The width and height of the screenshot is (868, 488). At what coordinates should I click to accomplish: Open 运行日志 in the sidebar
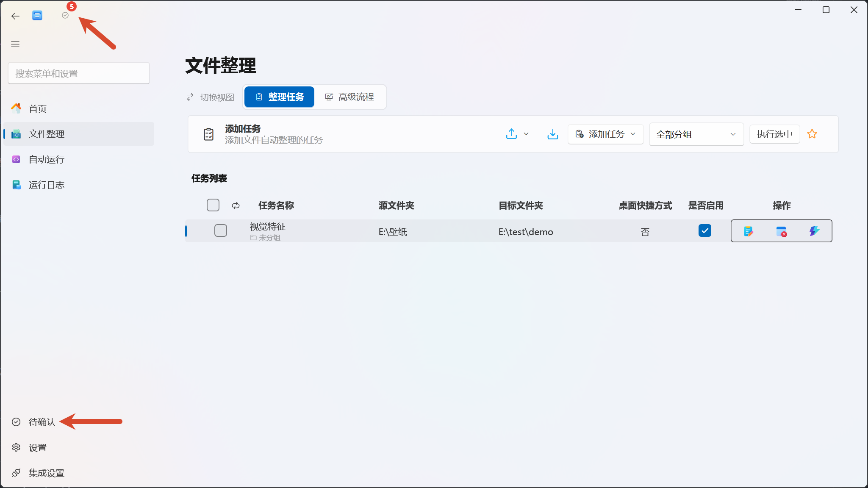tap(79, 185)
